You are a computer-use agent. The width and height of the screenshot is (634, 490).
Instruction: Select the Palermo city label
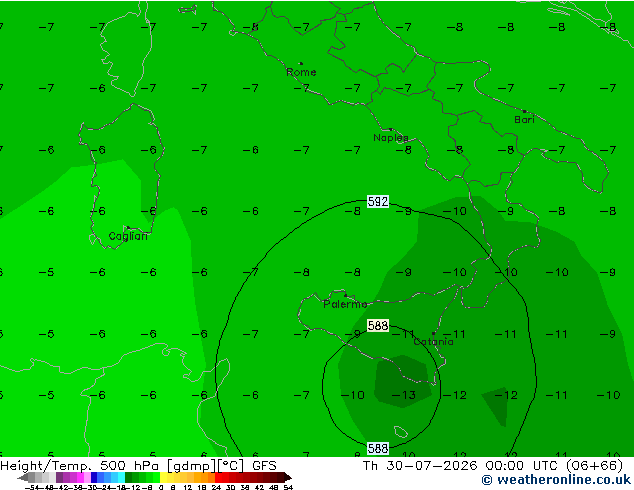345,304
